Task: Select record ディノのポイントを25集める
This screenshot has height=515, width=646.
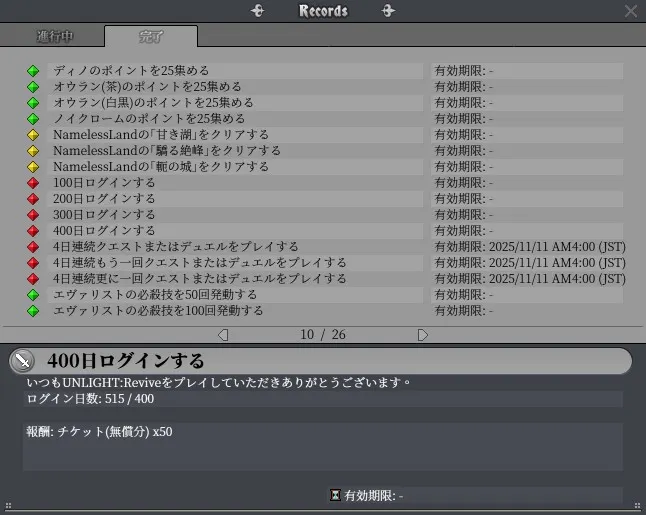Action: pos(235,71)
